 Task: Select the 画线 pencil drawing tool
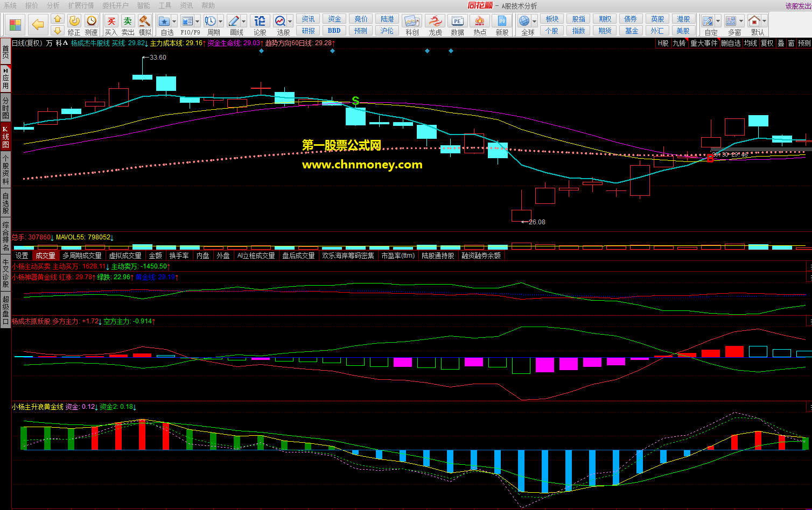[x=234, y=21]
